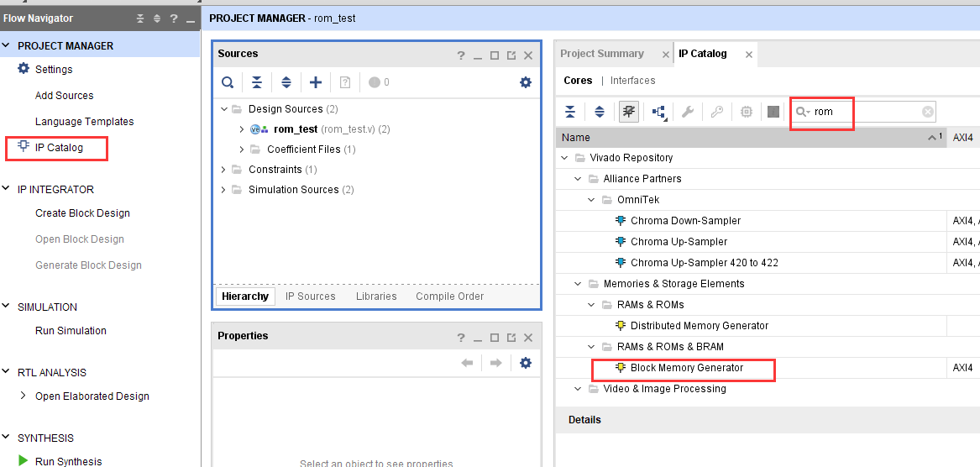
Task: Click the IP Catalog collapse all icon
Action: click(569, 112)
